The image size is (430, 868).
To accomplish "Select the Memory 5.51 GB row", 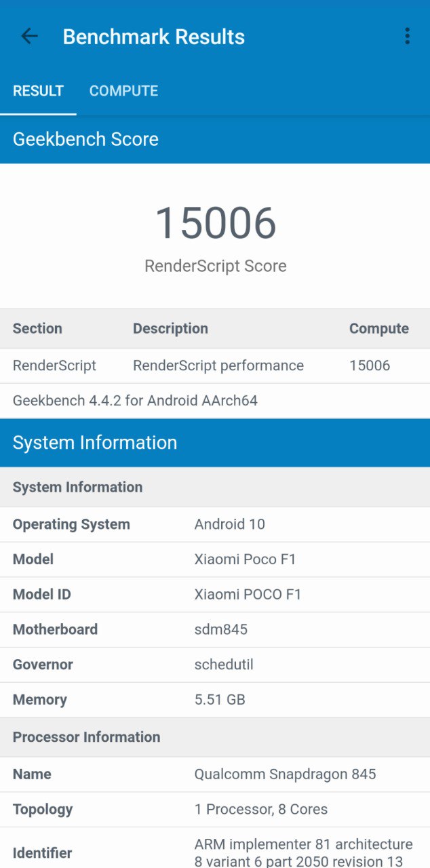I will pyautogui.click(x=215, y=700).
